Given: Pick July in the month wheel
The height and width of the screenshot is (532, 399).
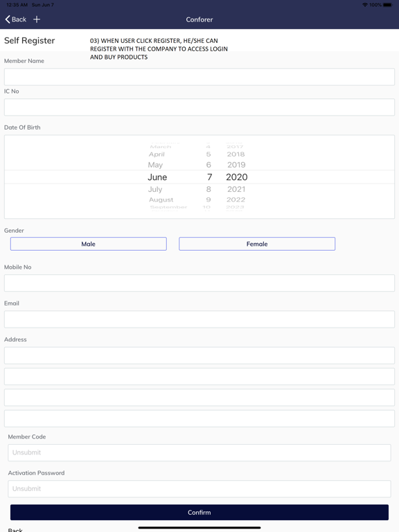Looking at the screenshot, I should click(x=155, y=189).
